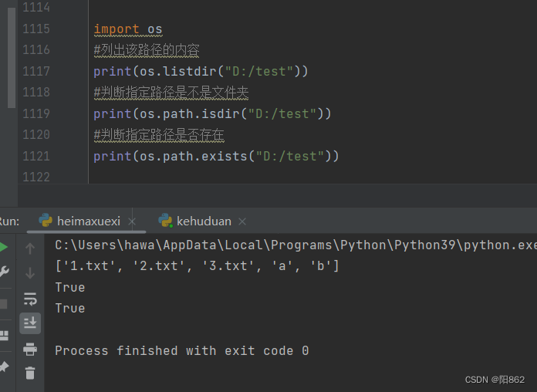Toggle the pin tab icon

tap(3, 367)
